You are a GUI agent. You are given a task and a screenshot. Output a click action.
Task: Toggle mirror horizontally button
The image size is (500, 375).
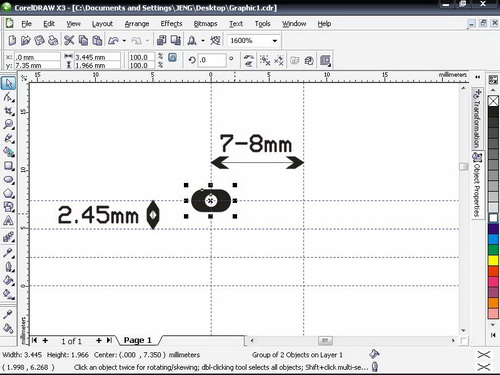coord(248,57)
